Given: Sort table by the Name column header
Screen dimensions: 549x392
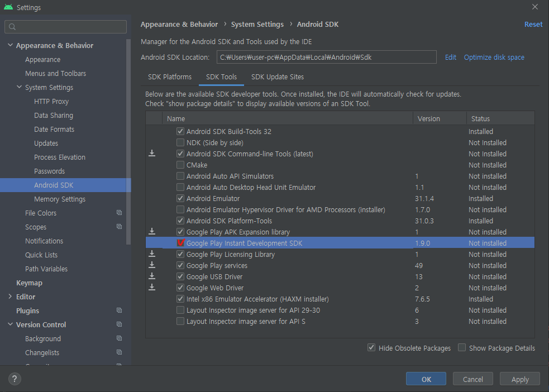Looking at the screenshot, I should tap(288, 118).
